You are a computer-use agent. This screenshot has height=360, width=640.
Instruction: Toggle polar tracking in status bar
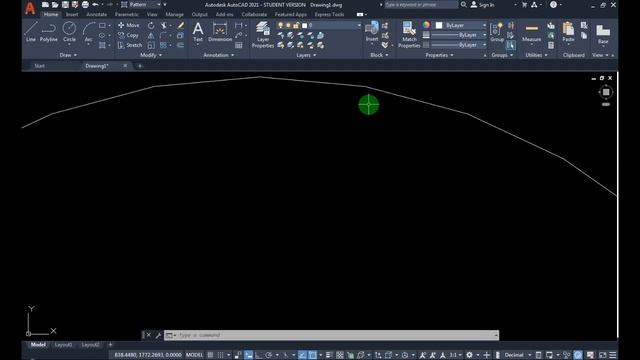click(x=269, y=355)
